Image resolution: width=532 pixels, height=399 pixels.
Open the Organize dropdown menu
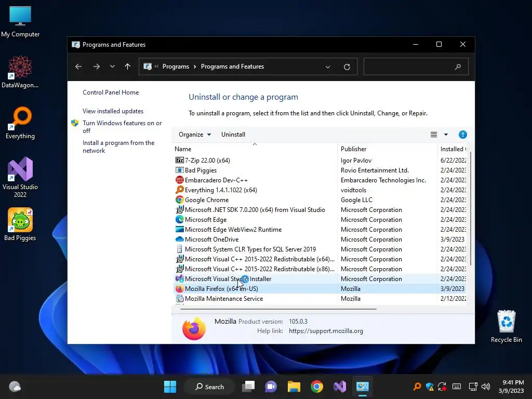point(195,135)
